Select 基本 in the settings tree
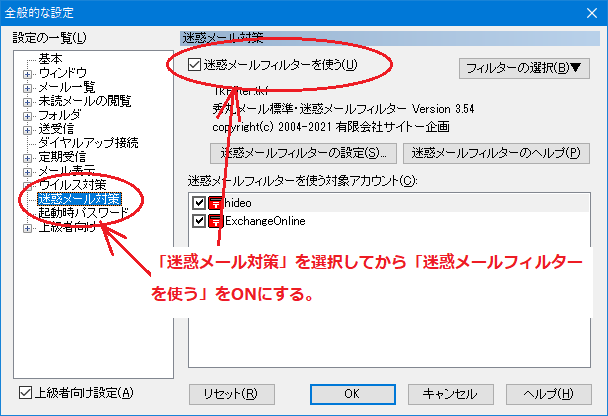Image resolution: width=608 pixels, height=416 pixels. (x=50, y=59)
